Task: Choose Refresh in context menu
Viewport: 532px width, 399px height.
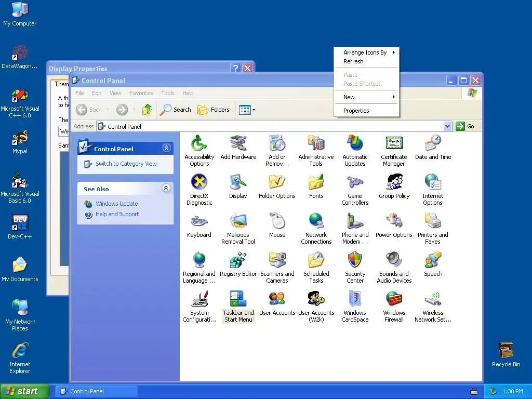Action: [x=366, y=61]
